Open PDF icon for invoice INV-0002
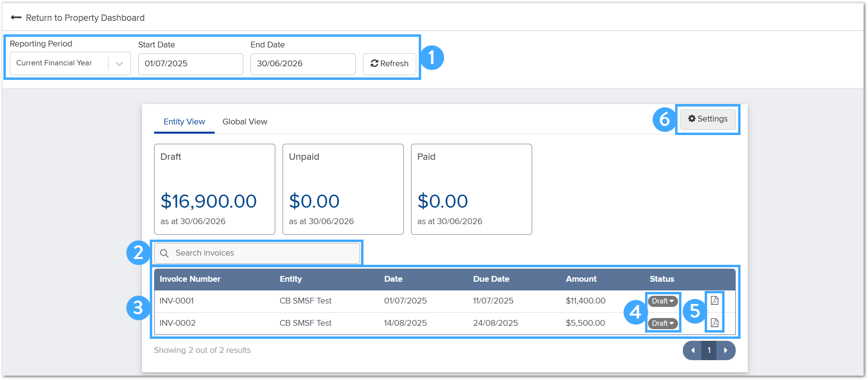 point(714,323)
